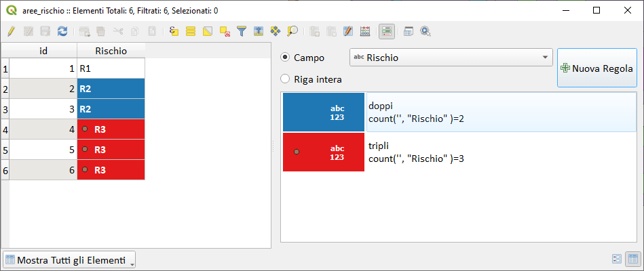Switch to form view
The width and height of the screenshot is (644, 271).
click(x=617, y=259)
